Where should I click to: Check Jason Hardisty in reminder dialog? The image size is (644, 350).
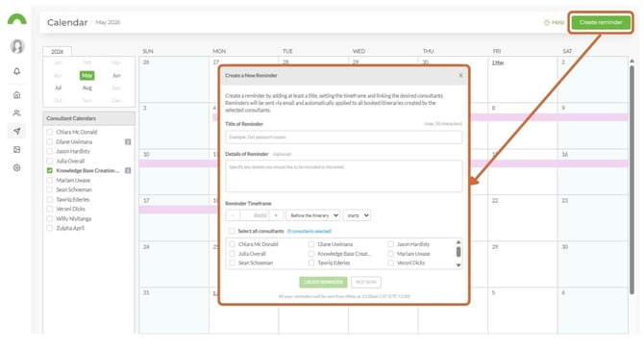coord(390,244)
